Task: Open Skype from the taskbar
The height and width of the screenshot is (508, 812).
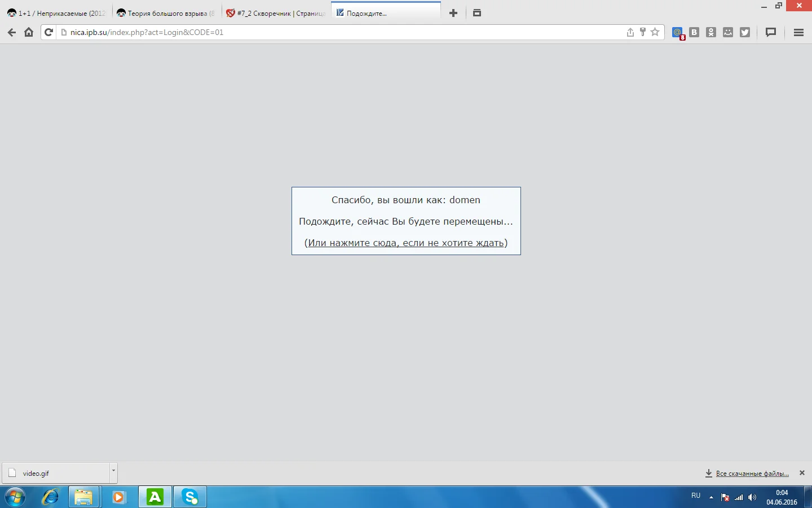Action: point(190,497)
